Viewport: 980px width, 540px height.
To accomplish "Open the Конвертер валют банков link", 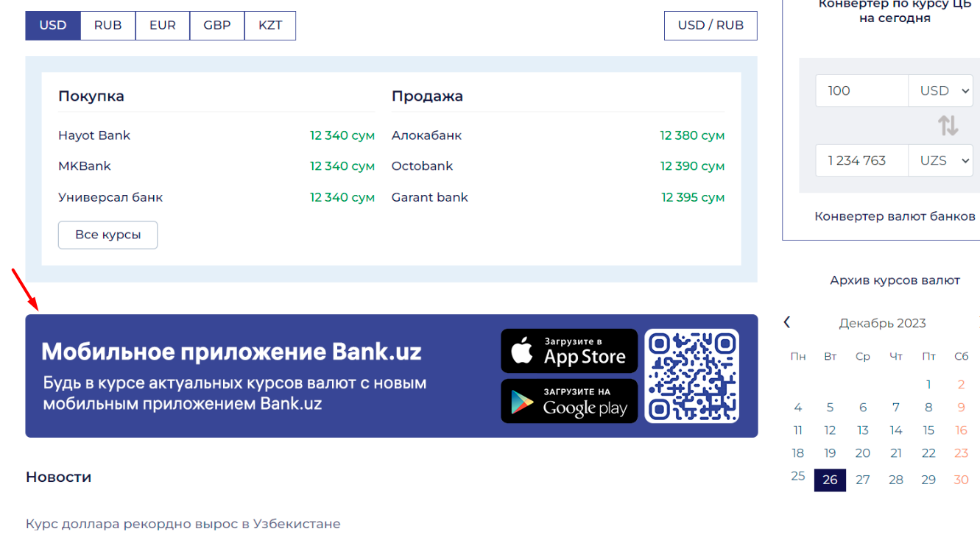I will [895, 216].
